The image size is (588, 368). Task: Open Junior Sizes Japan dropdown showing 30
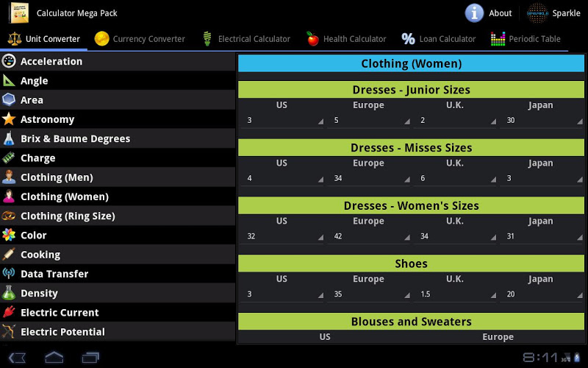point(542,120)
